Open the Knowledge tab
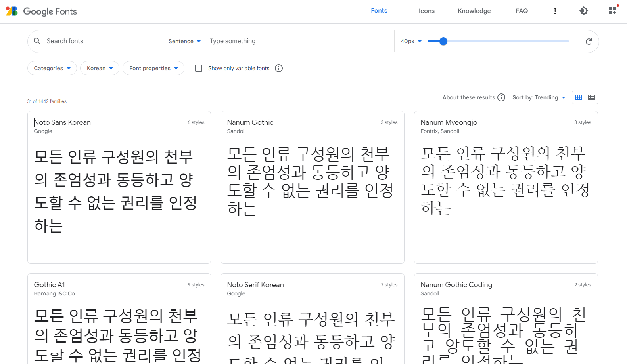The image size is (627, 364). (474, 11)
